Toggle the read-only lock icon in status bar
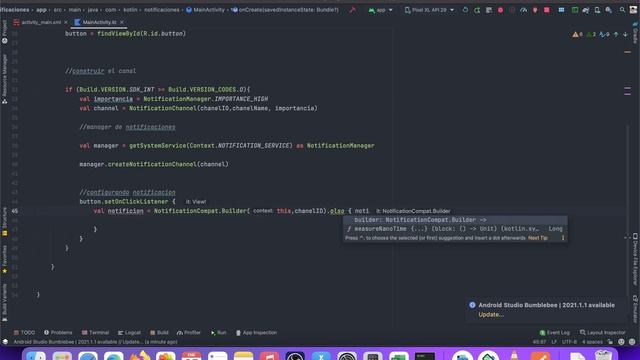 [610, 342]
